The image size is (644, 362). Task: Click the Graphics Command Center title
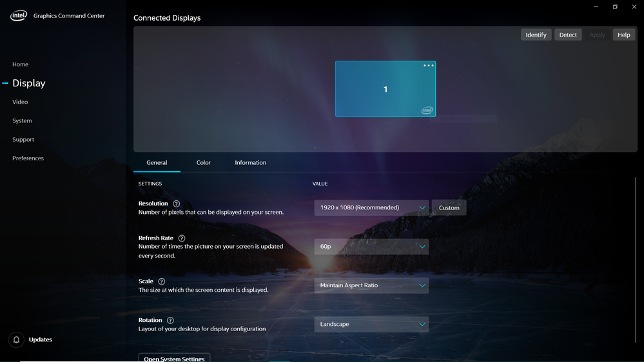pyautogui.click(x=69, y=15)
